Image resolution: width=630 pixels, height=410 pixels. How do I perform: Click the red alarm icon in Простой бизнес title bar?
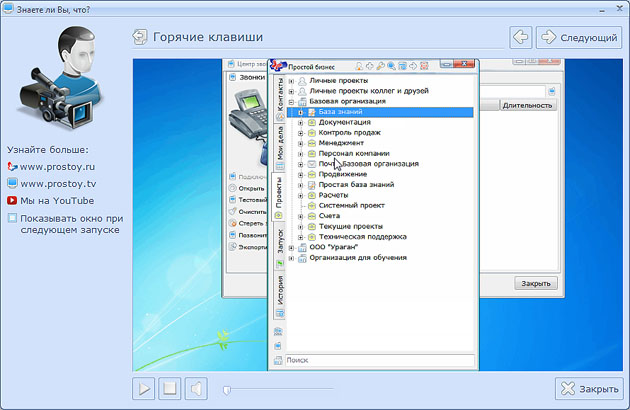(x=424, y=66)
